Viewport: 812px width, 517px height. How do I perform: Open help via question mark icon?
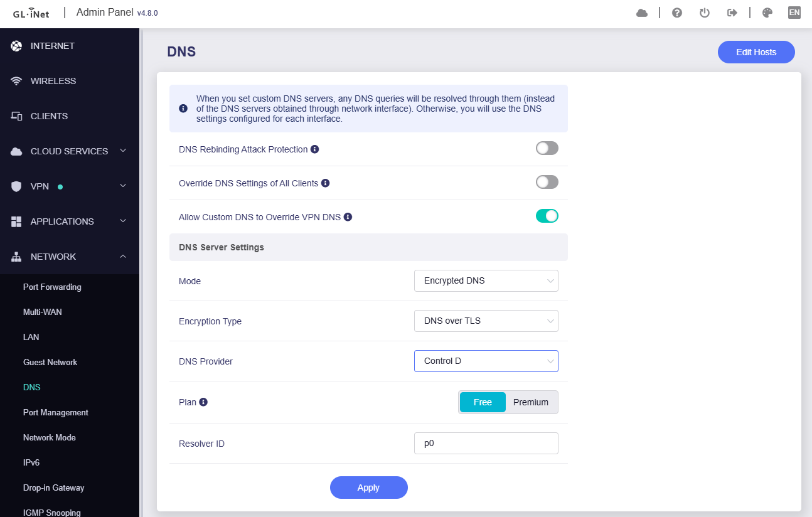click(676, 13)
